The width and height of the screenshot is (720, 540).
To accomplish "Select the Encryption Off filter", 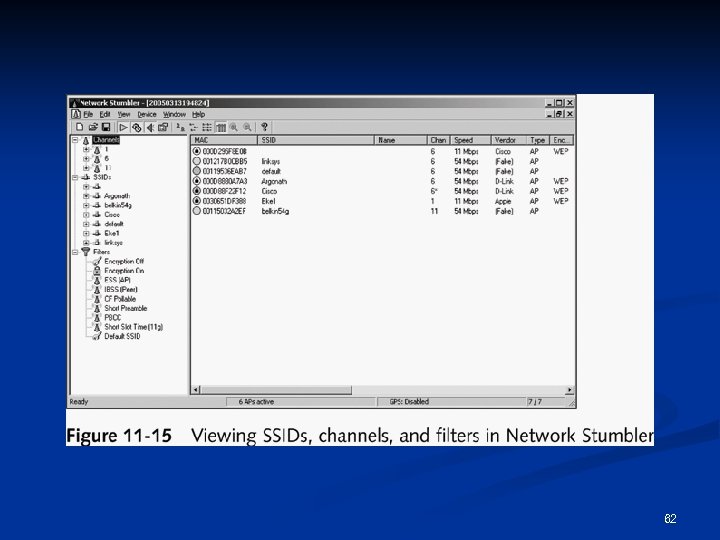I will point(124,261).
